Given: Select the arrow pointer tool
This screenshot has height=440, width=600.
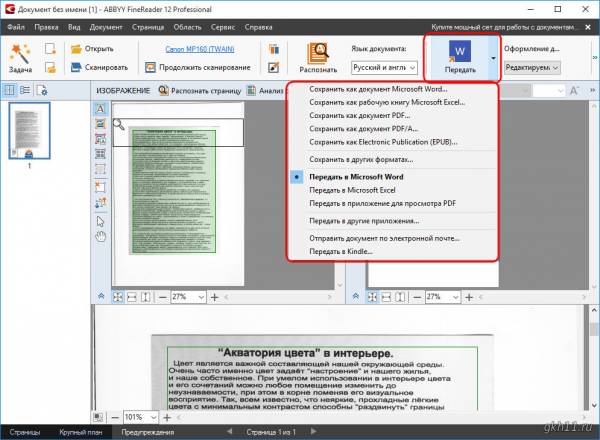Looking at the screenshot, I should click(100, 221).
